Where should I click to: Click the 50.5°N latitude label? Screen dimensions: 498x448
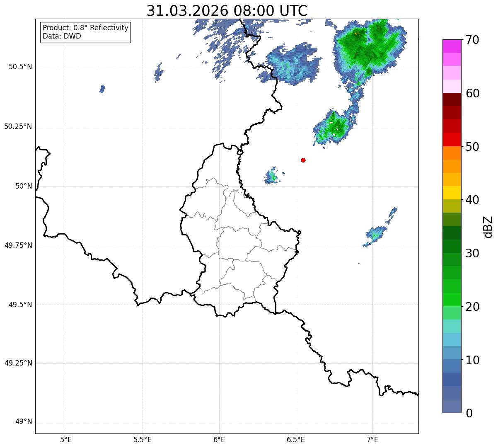click(x=20, y=67)
